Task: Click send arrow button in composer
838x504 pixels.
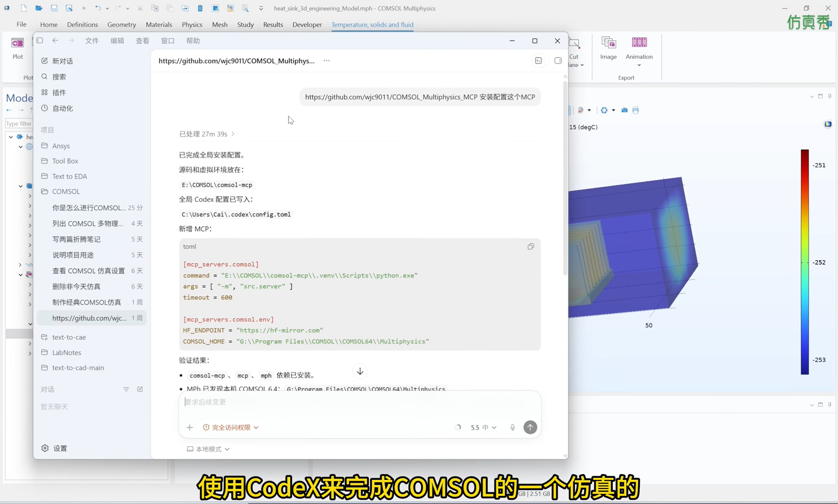Action: point(530,427)
